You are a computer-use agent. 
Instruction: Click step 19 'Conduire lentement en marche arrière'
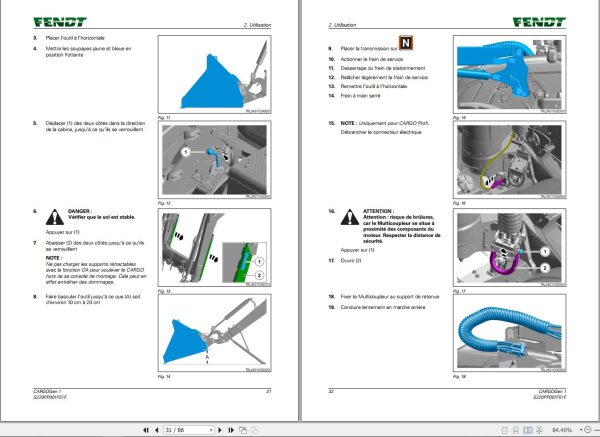(383, 307)
